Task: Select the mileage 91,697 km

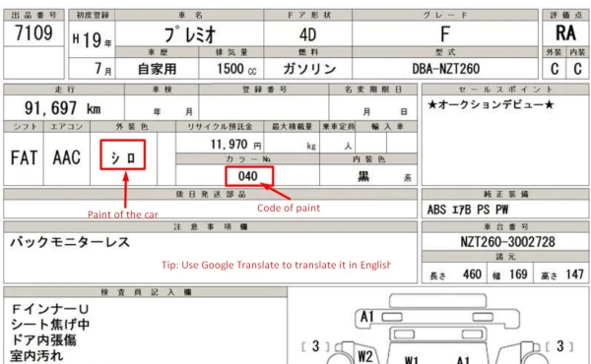Action: (x=63, y=108)
